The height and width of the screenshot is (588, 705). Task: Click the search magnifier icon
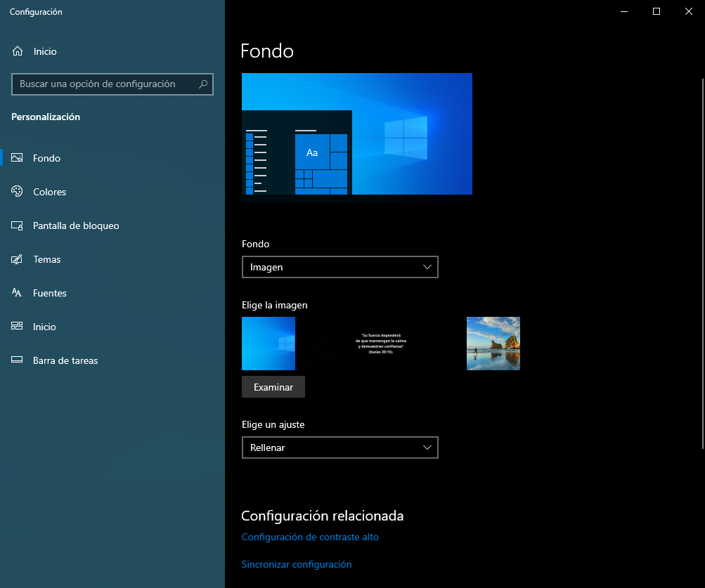pyautogui.click(x=203, y=84)
